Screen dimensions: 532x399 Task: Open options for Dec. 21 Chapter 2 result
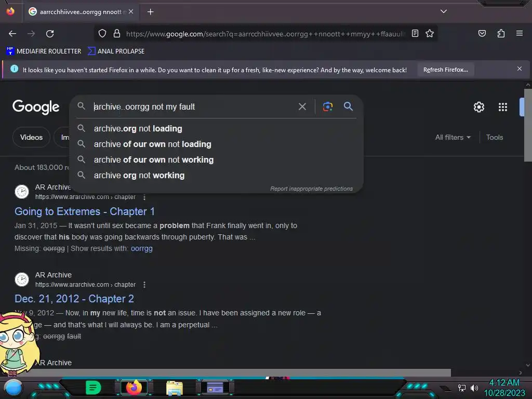tap(144, 285)
